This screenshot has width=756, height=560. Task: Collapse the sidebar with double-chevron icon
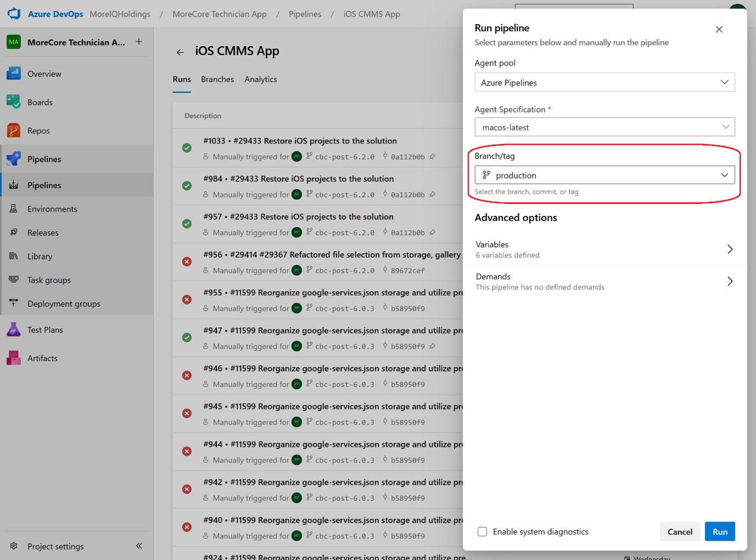tap(139, 546)
